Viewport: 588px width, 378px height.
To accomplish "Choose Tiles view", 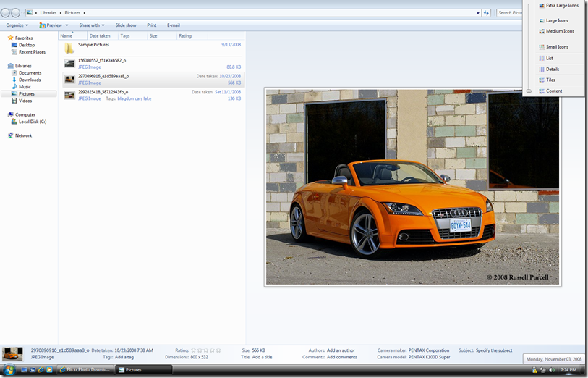I will click(547, 80).
